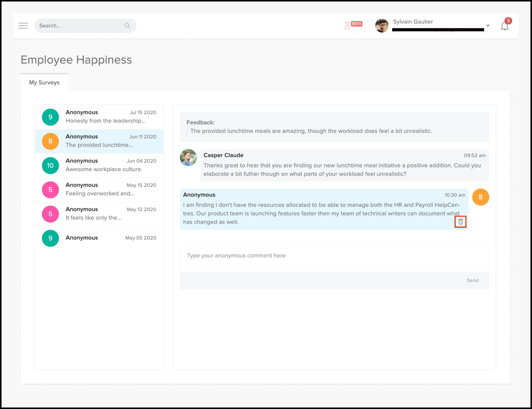
Task: Expand the user account dropdown arrow
Action: tap(488, 26)
